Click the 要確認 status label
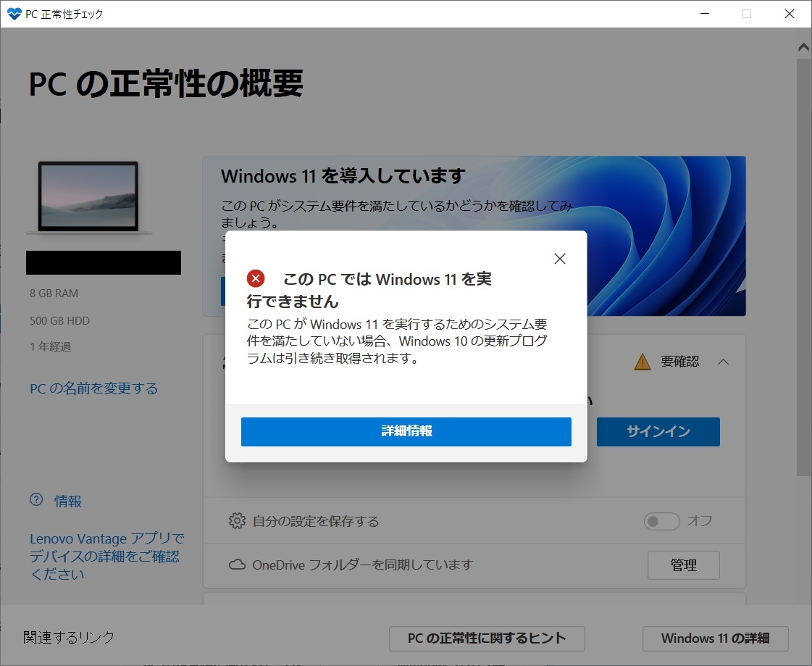 pyautogui.click(x=679, y=361)
